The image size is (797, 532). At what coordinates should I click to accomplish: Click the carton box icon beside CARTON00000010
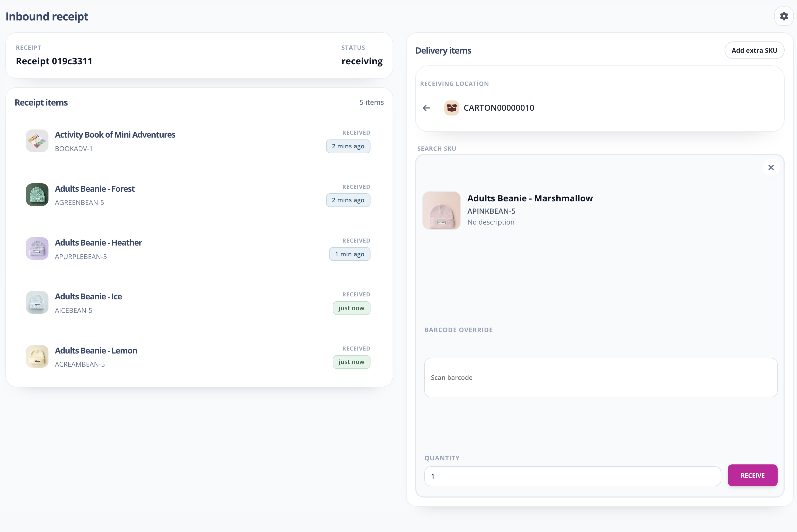[452, 107]
